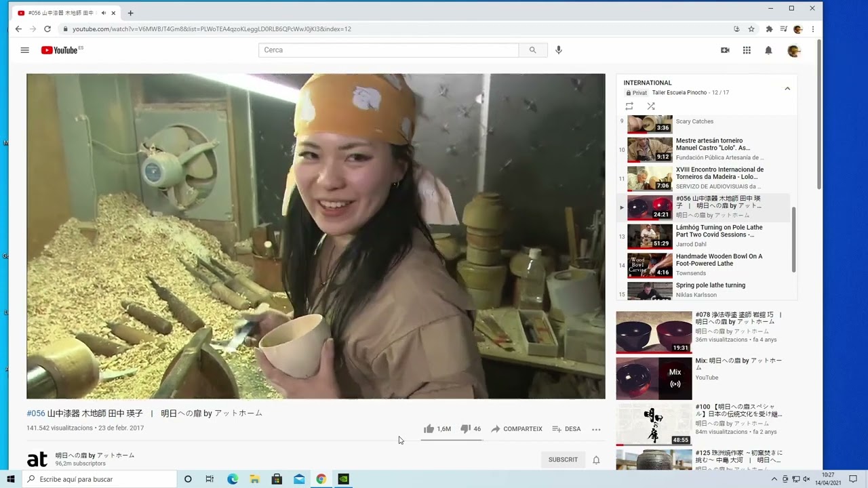Open the create video camera icon
Screen dimensions: 868x488
tap(725, 50)
